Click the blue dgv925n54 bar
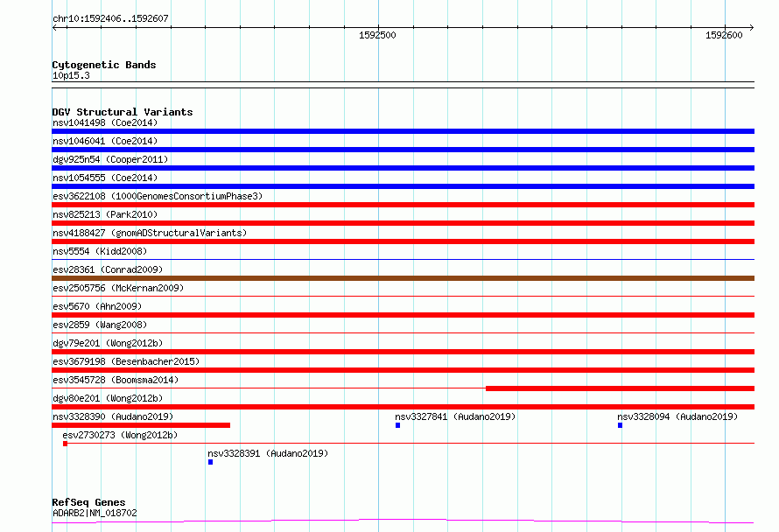779x532 pixels. click(x=403, y=168)
